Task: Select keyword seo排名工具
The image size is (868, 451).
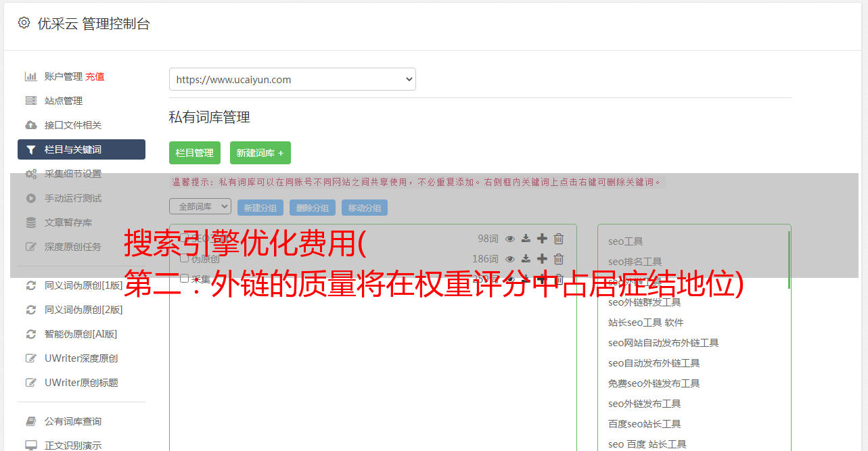Action: 635,262
